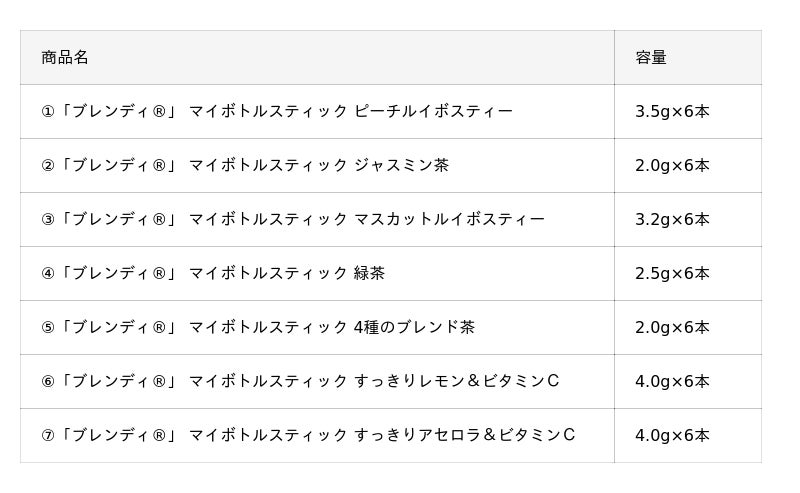800x493 pixels.
Task: Click the 商品名 column header
Action: click(x=65, y=58)
